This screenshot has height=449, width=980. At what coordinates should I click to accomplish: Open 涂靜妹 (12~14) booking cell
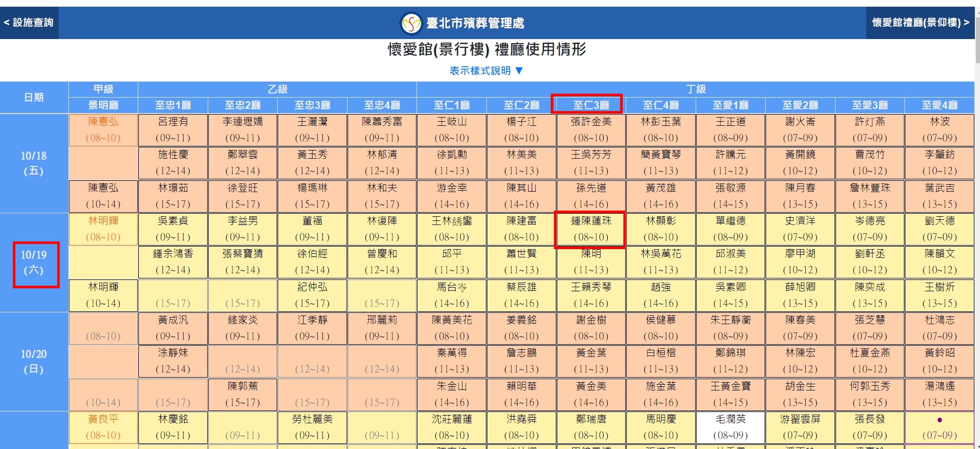tap(173, 361)
